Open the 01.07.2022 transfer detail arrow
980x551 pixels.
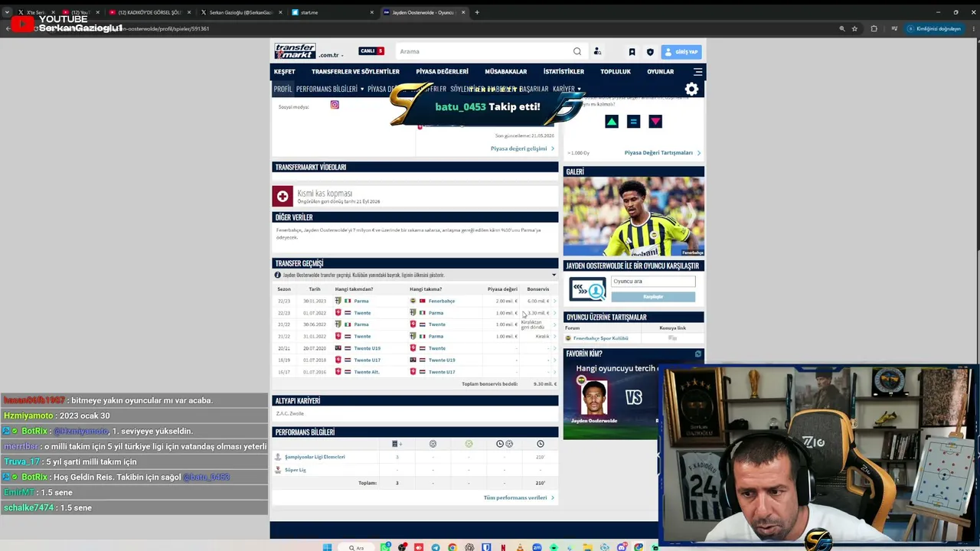554,313
